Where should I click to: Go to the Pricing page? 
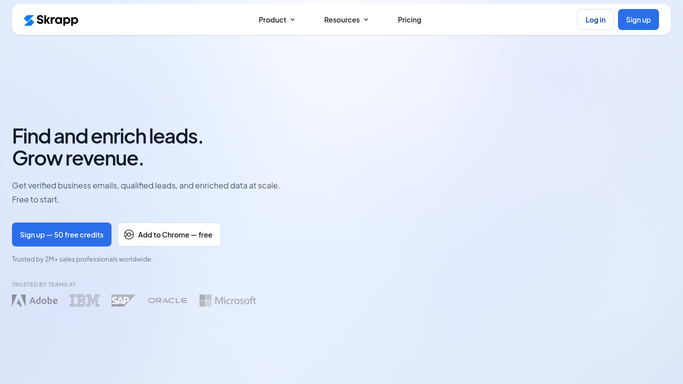click(409, 20)
